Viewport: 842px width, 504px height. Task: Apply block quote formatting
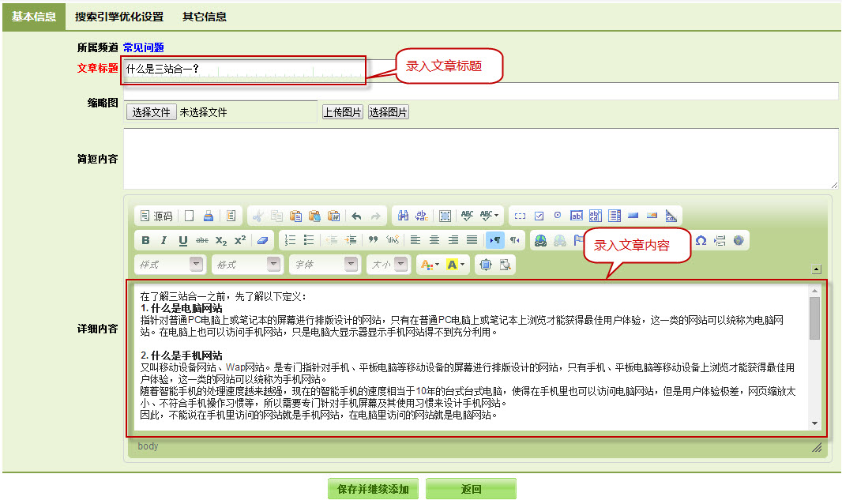pyautogui.click(x=373, y=240)
